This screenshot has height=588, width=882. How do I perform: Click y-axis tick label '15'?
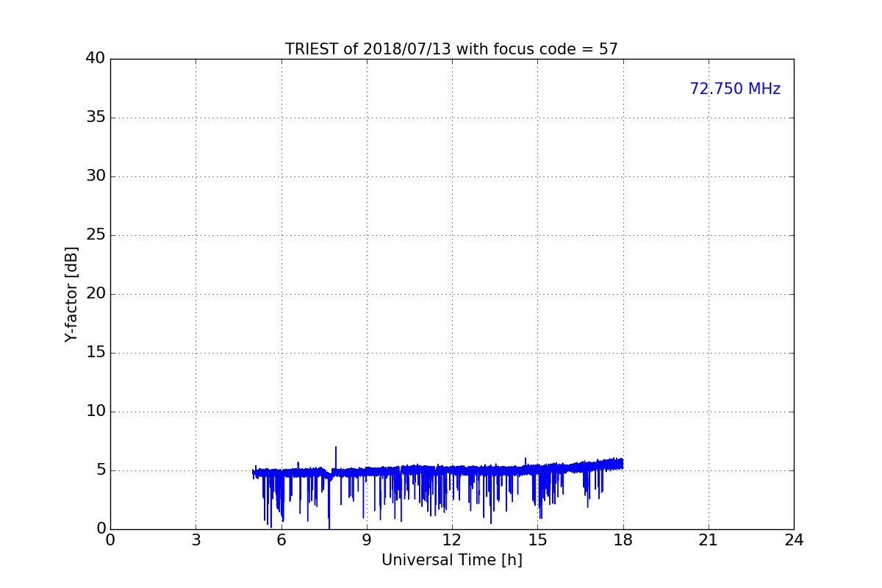[96, 353]
